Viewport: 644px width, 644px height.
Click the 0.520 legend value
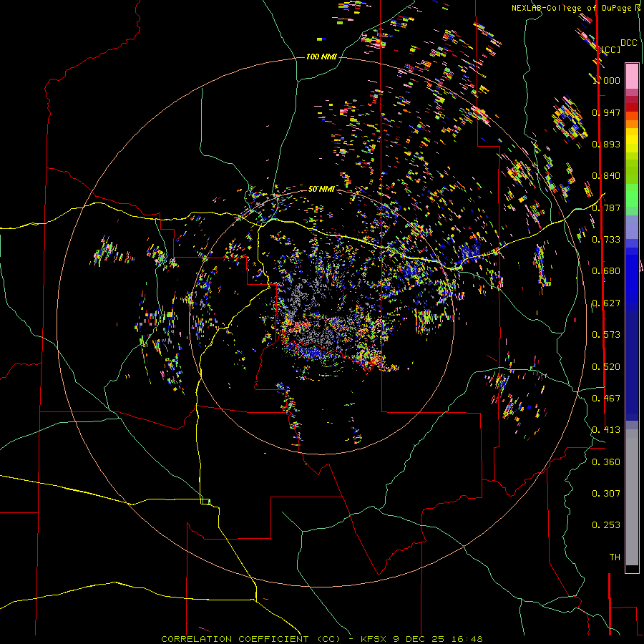click(x=606, y=367)
